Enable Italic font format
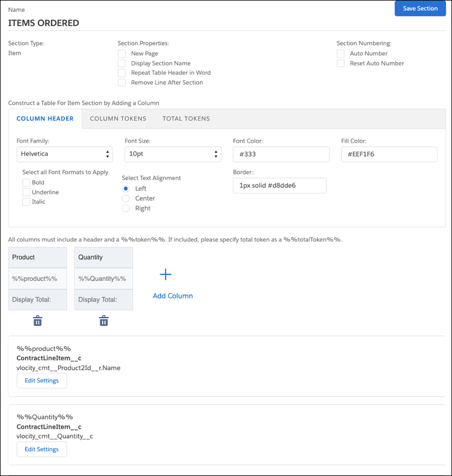The height and width of the screenshot is (476, 452). [x=26, y=202]
